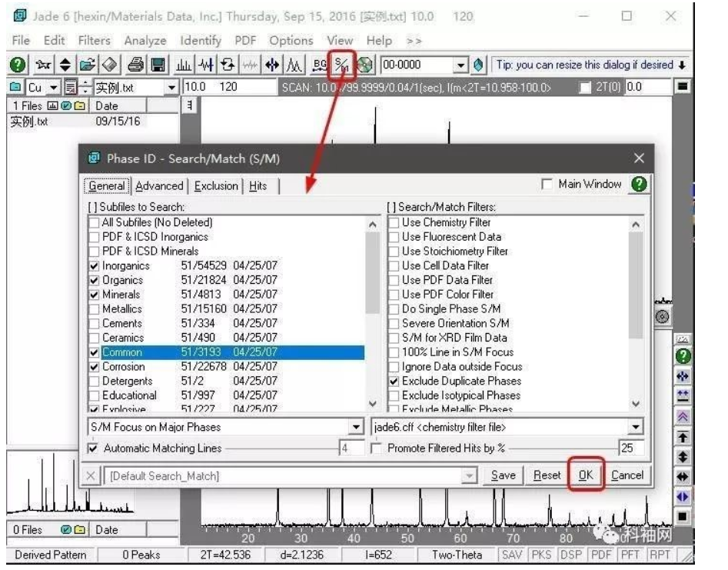Open the Analyze menu
Viewport: 728px width, 570px height.
click(145, 41)
